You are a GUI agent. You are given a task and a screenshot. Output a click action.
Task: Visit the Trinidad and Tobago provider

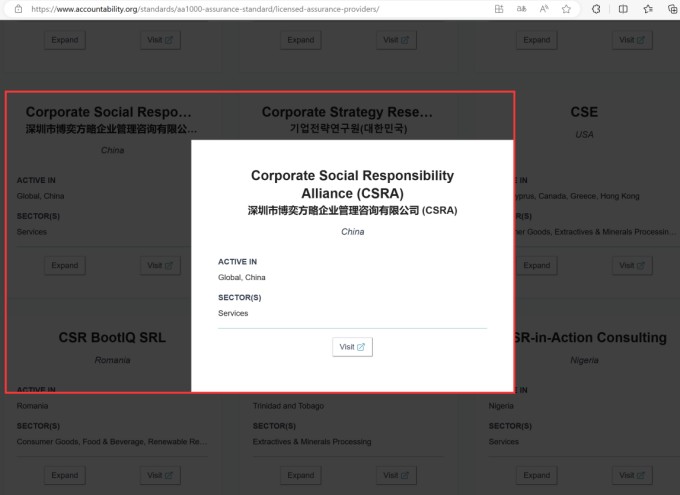(x=396, y=475)
